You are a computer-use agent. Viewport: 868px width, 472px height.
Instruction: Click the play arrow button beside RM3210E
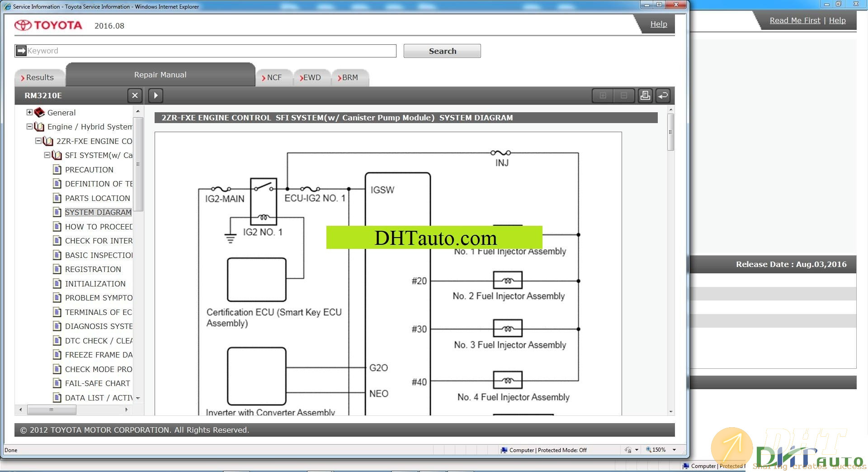click(156, 95)
